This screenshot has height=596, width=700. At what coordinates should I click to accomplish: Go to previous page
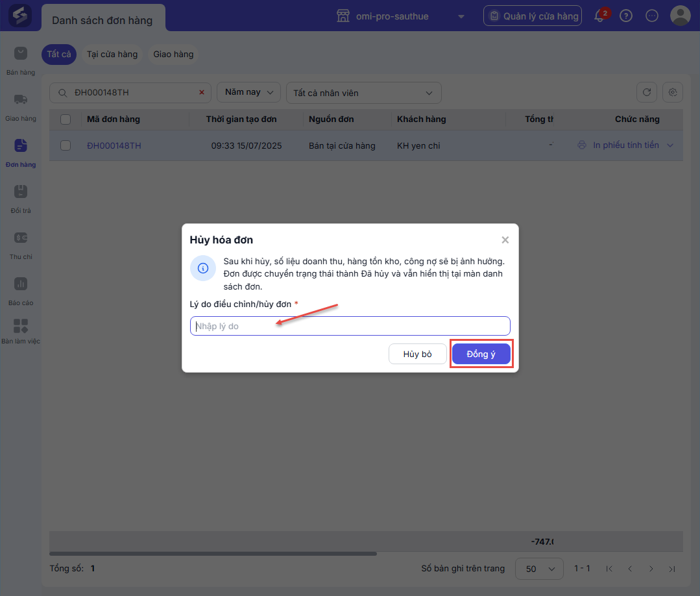(630, 569)
